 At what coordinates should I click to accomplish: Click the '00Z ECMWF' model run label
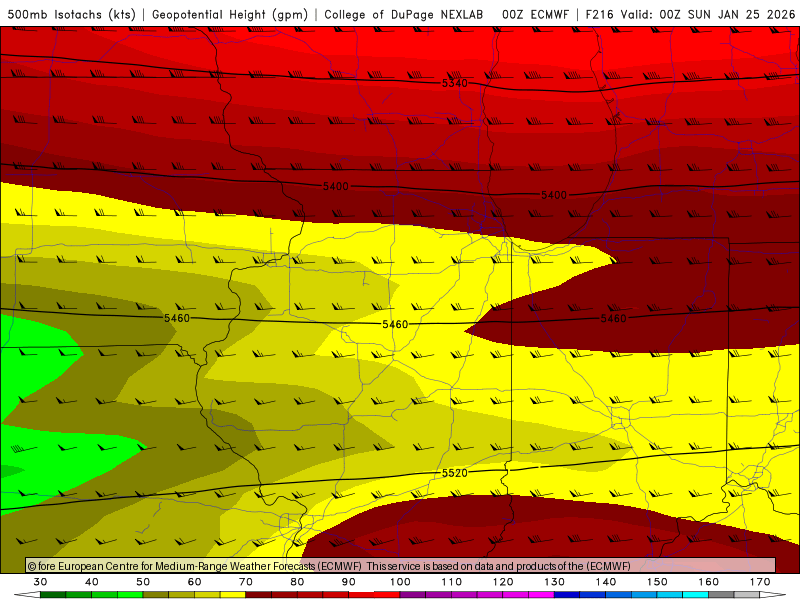point(535,14)
